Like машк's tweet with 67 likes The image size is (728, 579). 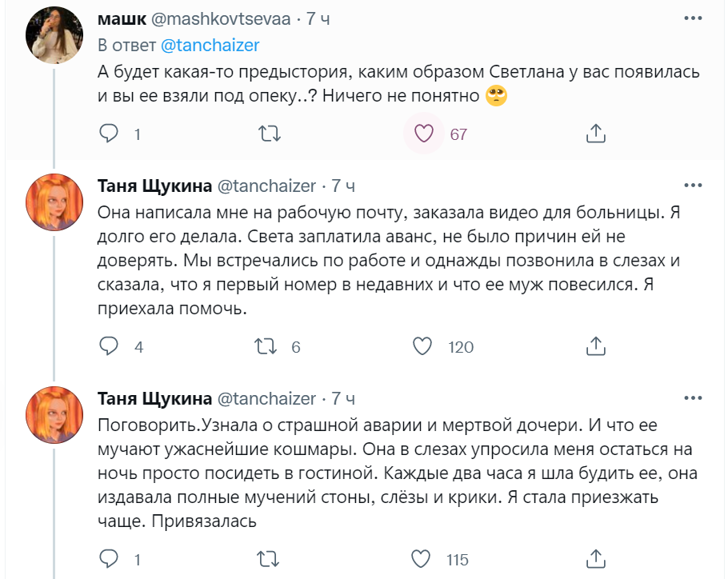coord(424,134)
